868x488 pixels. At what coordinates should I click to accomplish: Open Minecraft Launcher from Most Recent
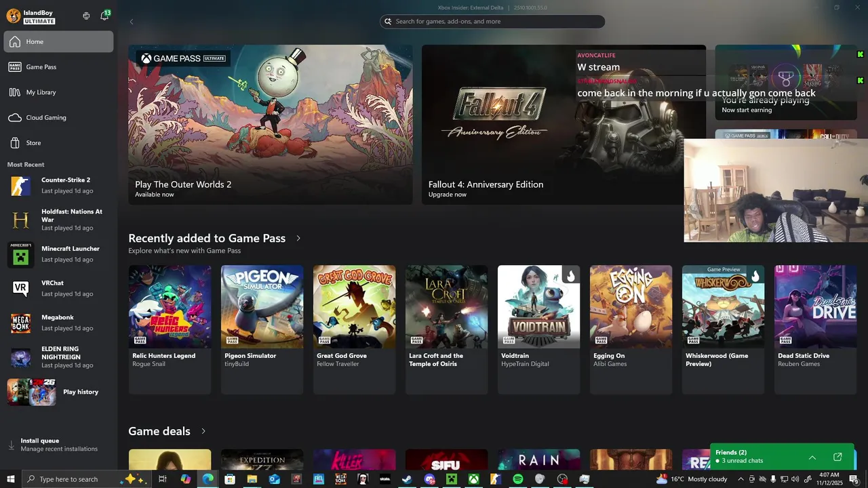pos(58,254)
